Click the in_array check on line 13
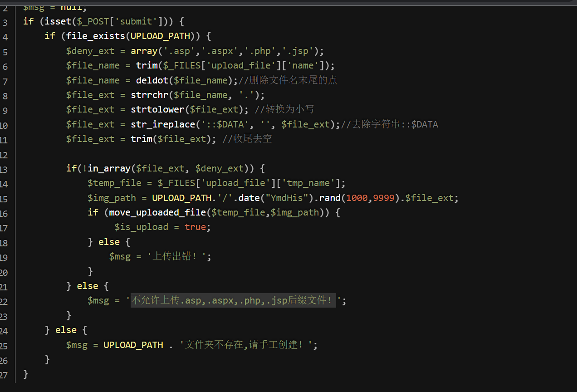The image size is (577, 392). click(109, 168)
